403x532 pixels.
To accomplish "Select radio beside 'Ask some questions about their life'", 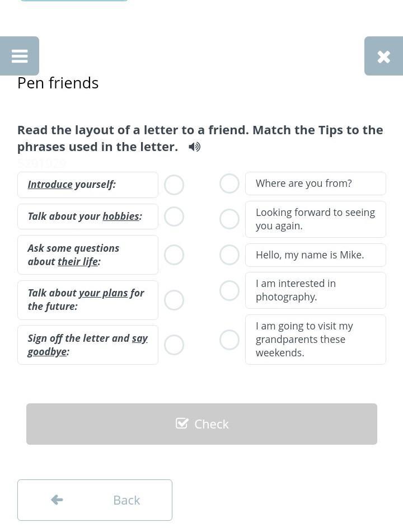I will tap(174, 255).
